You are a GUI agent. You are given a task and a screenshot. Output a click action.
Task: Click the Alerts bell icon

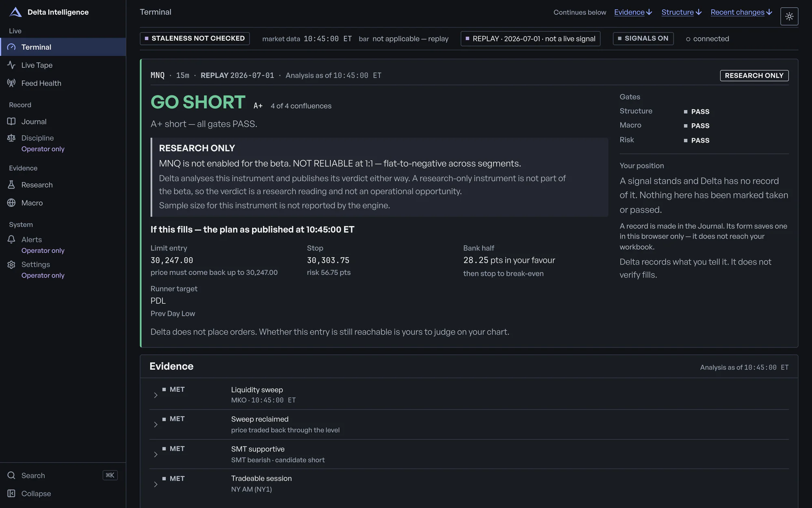(11, 240)
